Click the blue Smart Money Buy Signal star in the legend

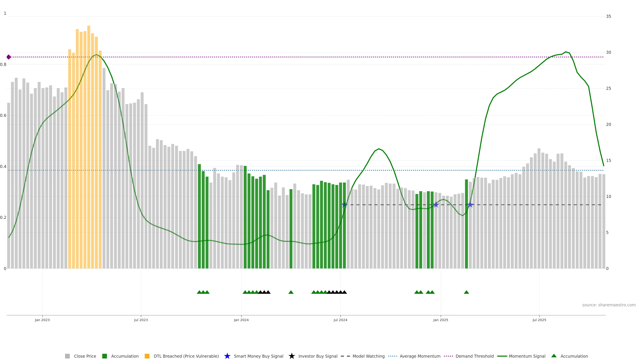click(227, 356)
